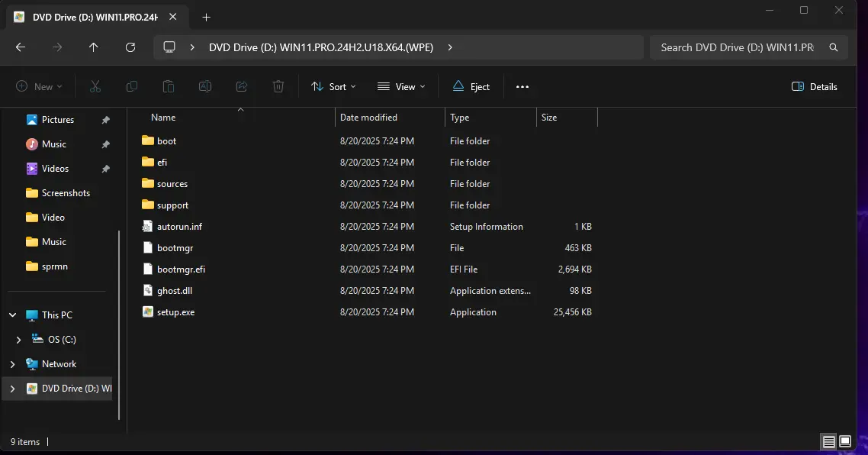Click the Videos icon in sidebar
This screenshot has height=455, width=868.
point(31,169)
